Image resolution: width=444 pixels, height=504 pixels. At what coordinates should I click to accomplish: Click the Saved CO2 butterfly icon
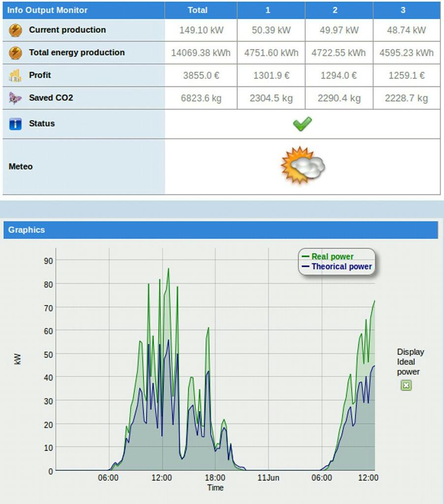15,98
